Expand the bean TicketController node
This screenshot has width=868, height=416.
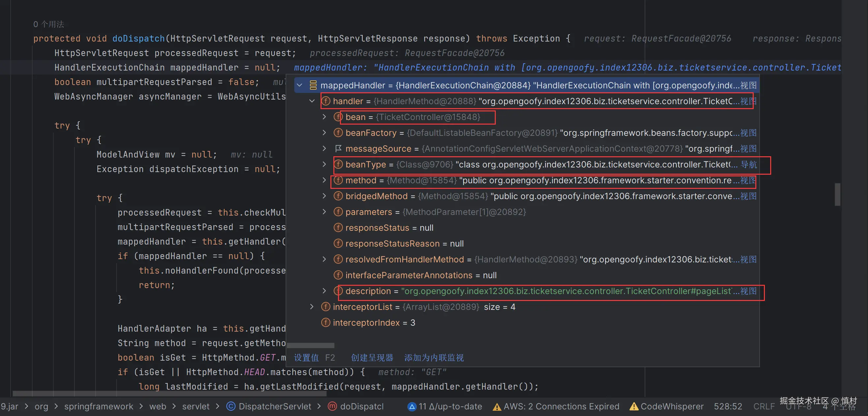[324, 117]
